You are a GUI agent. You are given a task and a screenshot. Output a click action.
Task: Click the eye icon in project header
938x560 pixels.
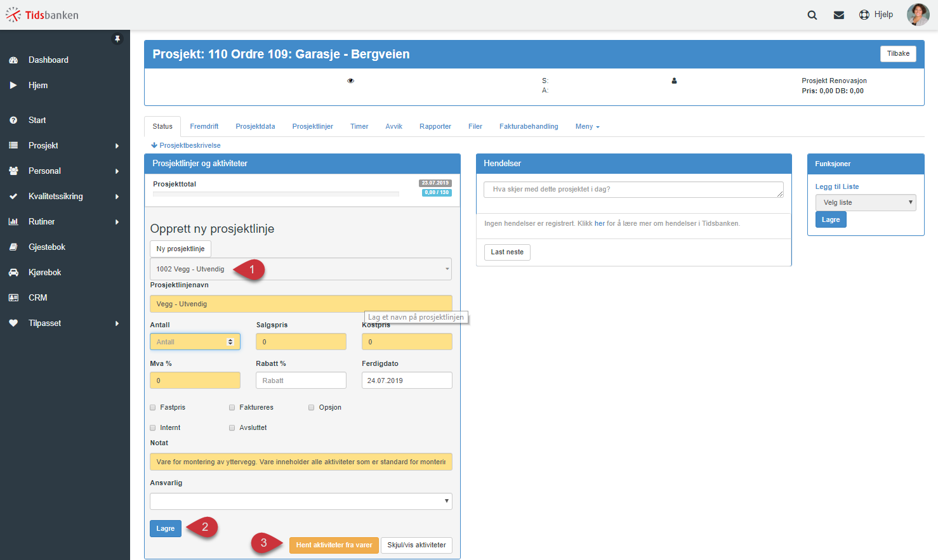[x=350, y=81]
